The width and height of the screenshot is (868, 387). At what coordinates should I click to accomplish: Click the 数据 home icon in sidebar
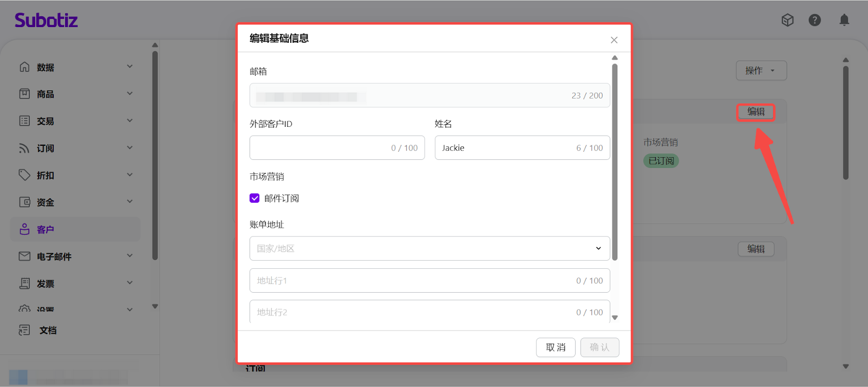(x=24, y=67)
